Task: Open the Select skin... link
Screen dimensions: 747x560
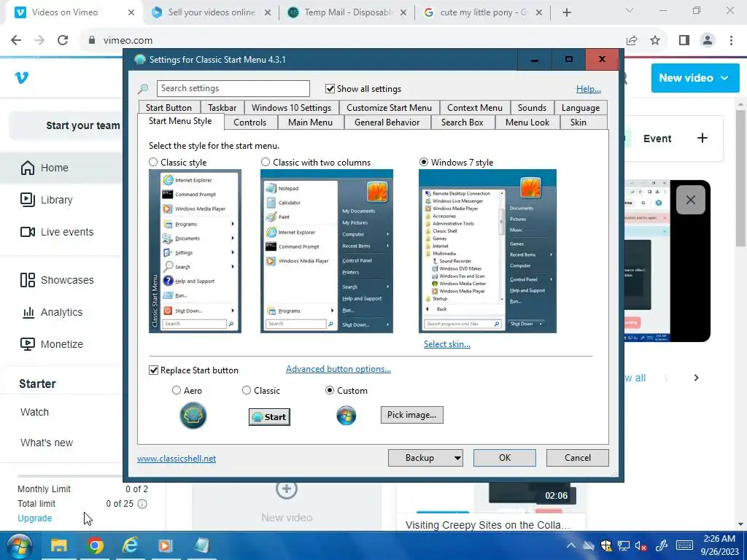Action: [x=447, y=344]
